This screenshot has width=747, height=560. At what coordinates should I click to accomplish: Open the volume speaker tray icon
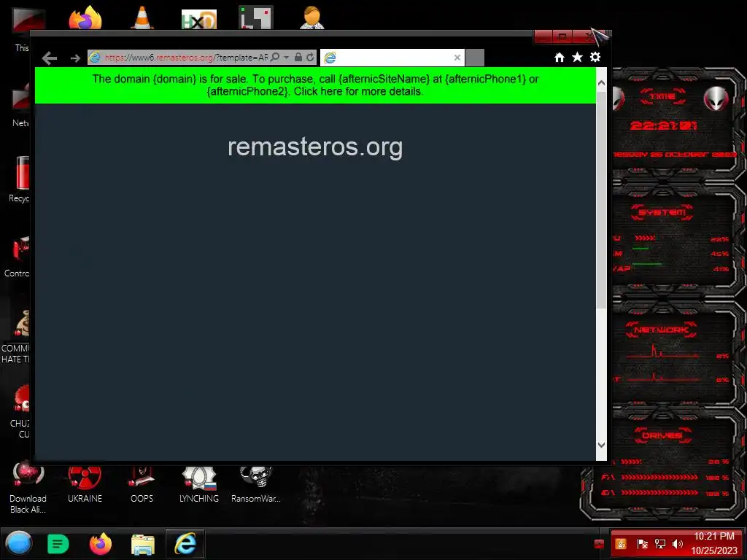(x=677, y=544)
